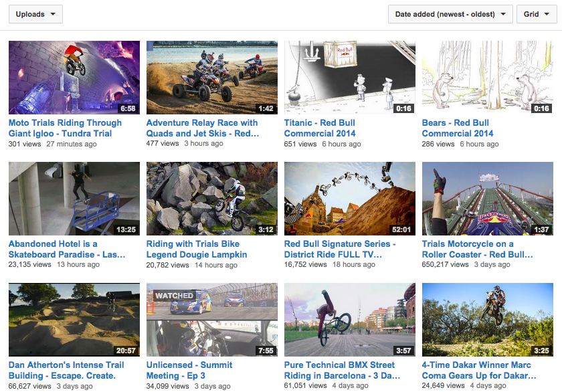Open the District Ride 52:01 thumbnail
The image size is (562, 392).
(x=350, y=199)
